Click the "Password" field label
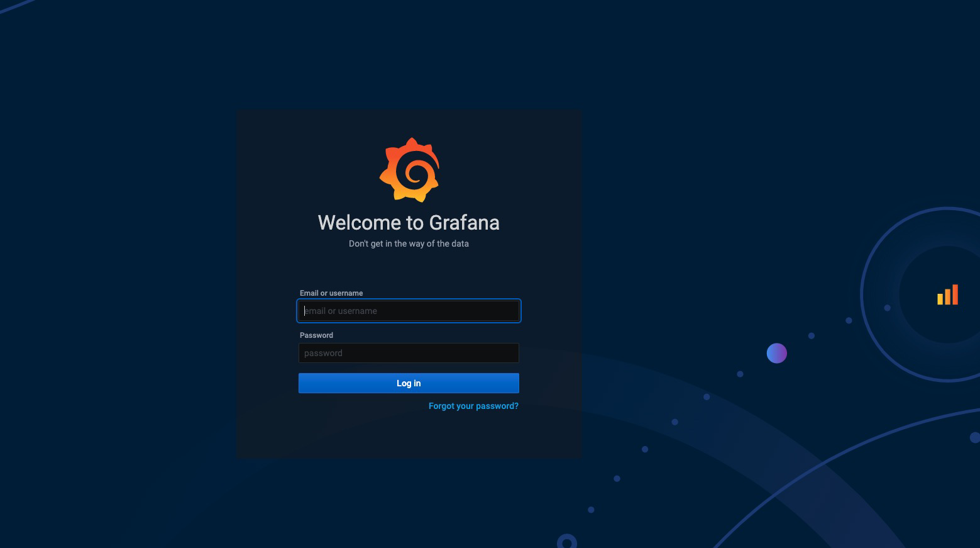The width and height of the screenshot is (980, 548). point(316,335)
